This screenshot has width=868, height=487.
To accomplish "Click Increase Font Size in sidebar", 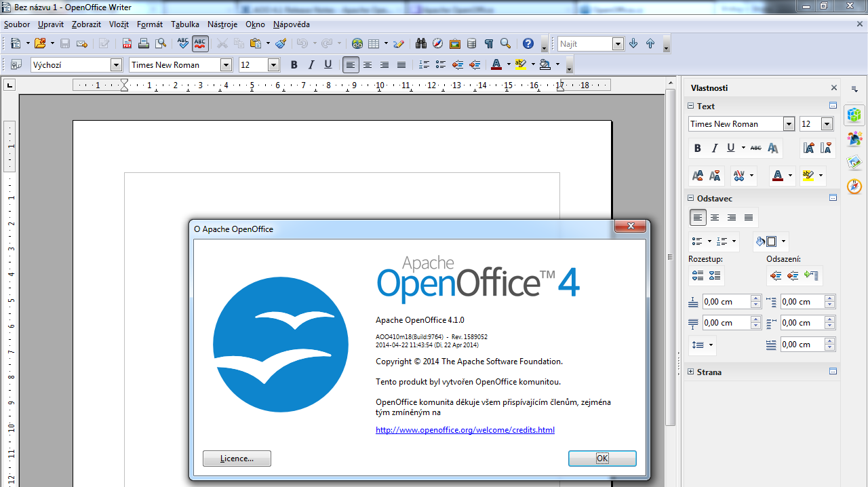I will pos(808,148).
